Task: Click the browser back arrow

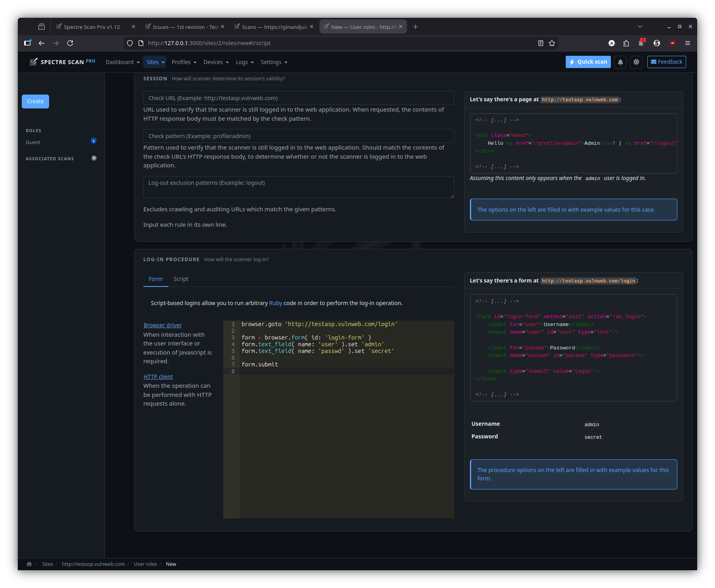Action: 42,43
